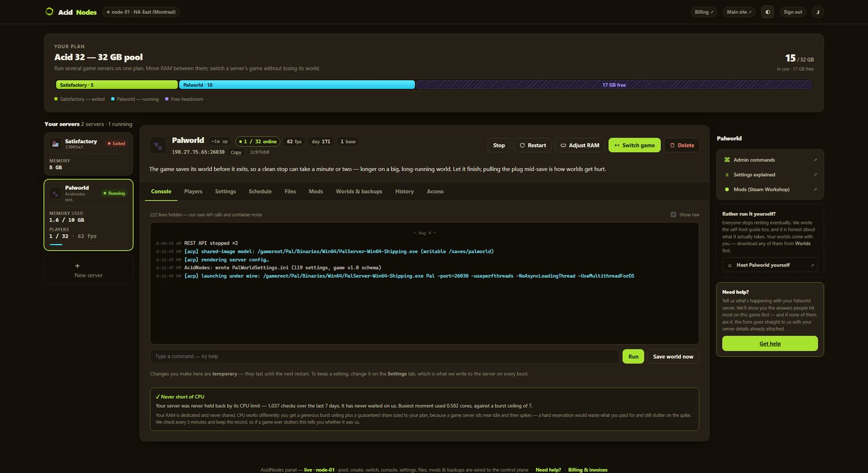The width and height of the screenshot is (868, 473).
Task: Click the 62 fps pill
Action: (294, 142)
